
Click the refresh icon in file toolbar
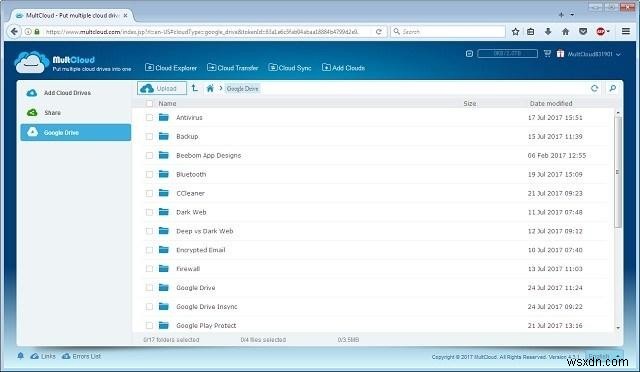(594, 88)
